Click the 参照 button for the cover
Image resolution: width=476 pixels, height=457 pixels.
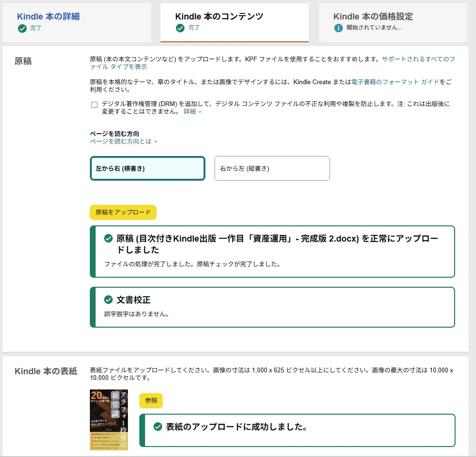[x=151, y=400]
